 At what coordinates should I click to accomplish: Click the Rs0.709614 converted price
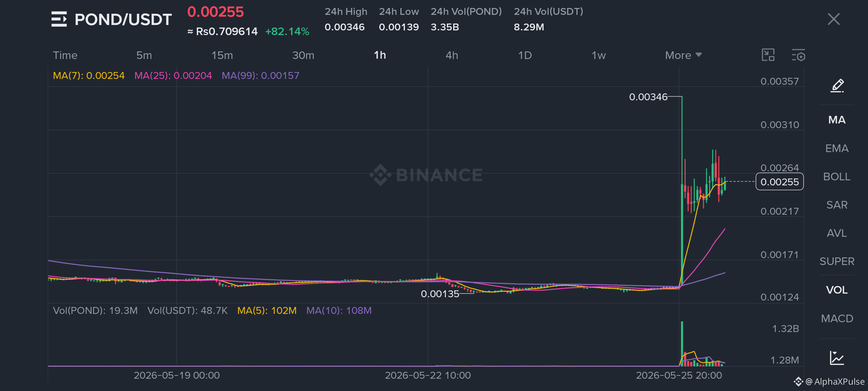tap(227, 32)
